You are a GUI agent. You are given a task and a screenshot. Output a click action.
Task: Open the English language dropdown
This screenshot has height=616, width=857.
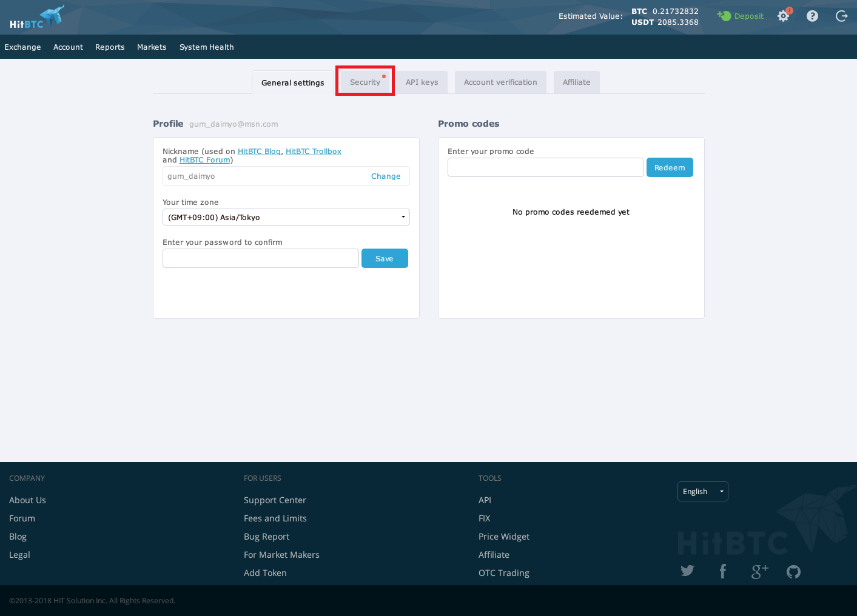click(703, 492)
